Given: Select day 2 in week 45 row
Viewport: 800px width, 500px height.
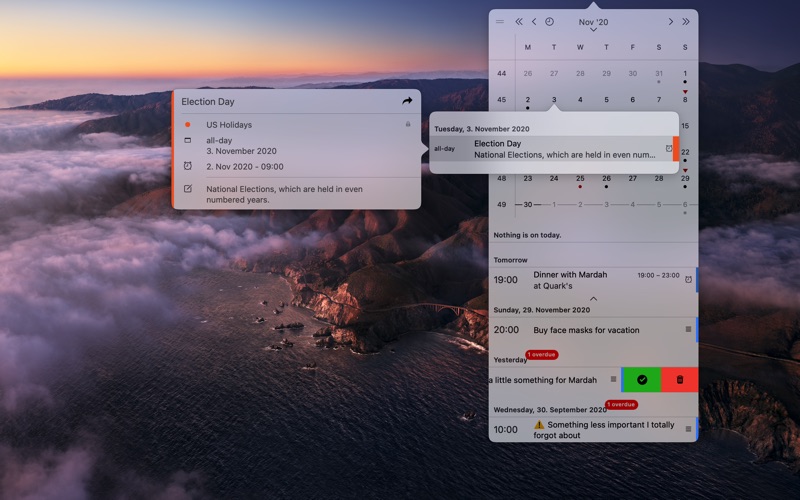Looking at the screenshot, I should point(528,100).
